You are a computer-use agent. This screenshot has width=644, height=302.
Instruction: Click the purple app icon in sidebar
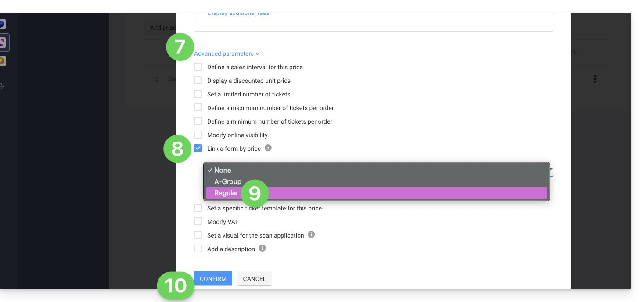3,43
